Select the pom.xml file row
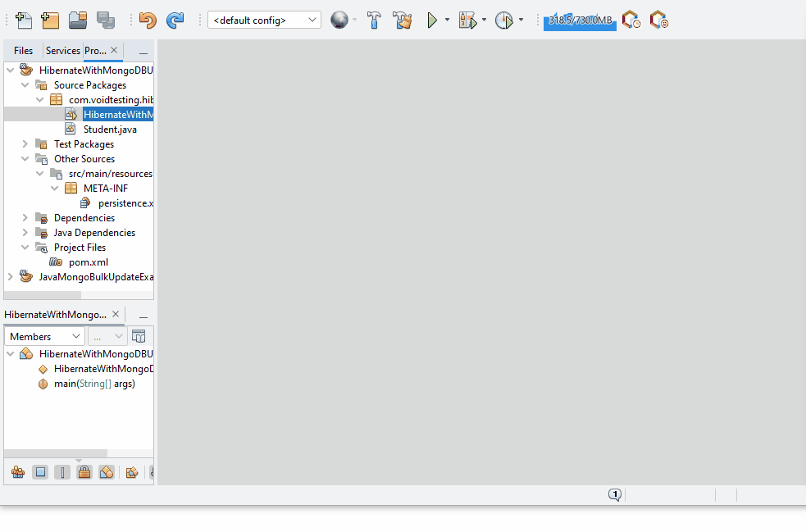The width and height of the screenshot is (806, 532). [89, 262]
